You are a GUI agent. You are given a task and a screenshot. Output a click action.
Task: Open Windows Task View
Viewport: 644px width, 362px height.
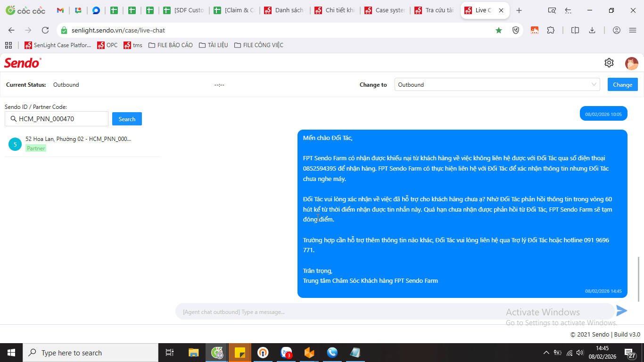(170, 353)
